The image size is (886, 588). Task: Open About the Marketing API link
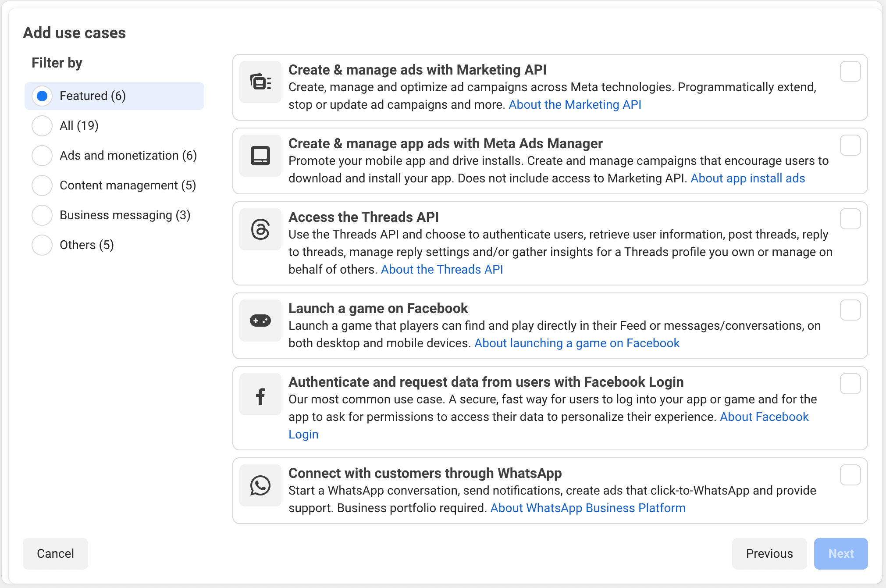[x=575, y=104]
